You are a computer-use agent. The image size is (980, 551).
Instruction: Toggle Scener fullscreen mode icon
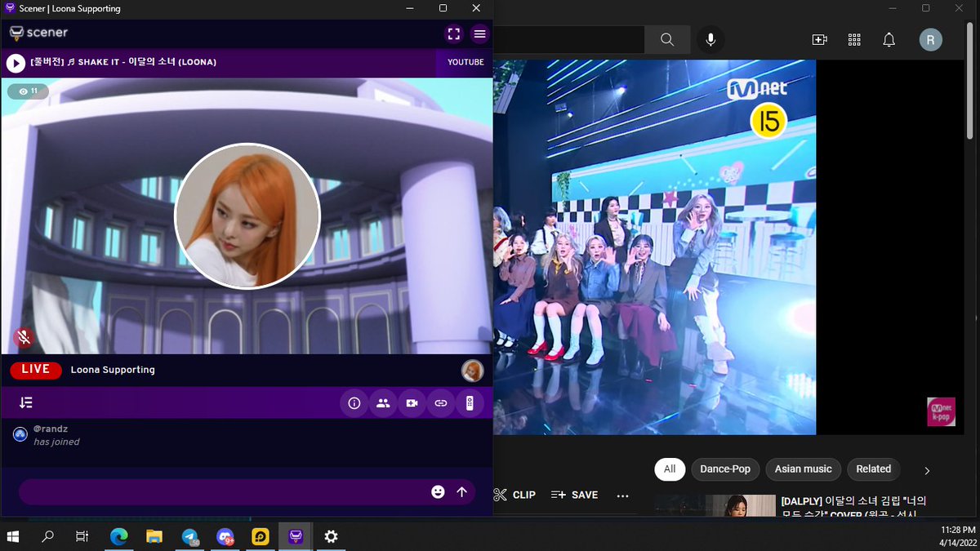[453, 33]
